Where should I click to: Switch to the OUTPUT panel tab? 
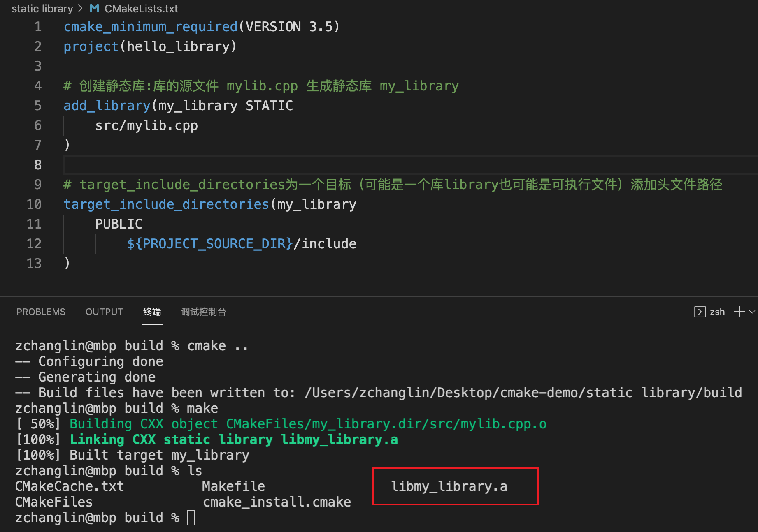coord(104,312)
